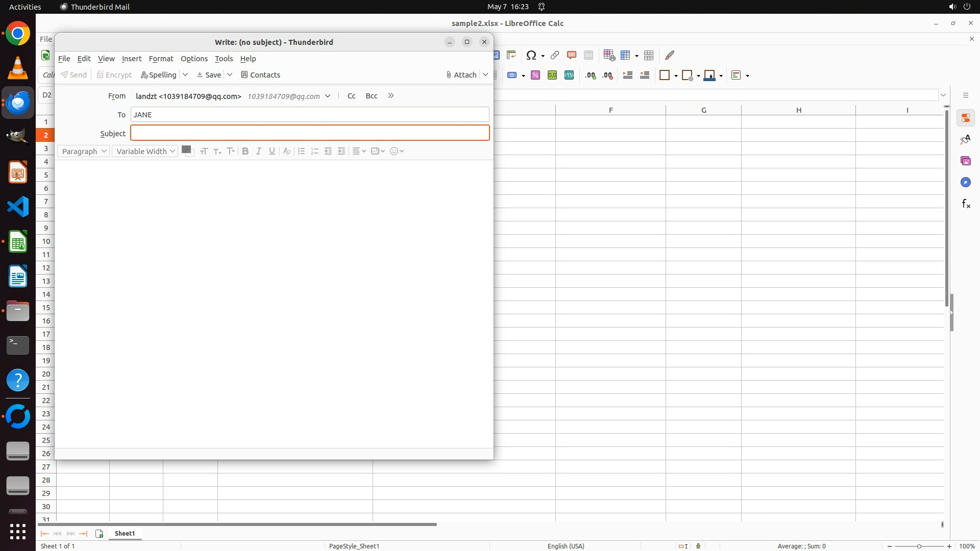Click the numbered list icon
This screenshot has height=551, width=980.
pos(314,151)
